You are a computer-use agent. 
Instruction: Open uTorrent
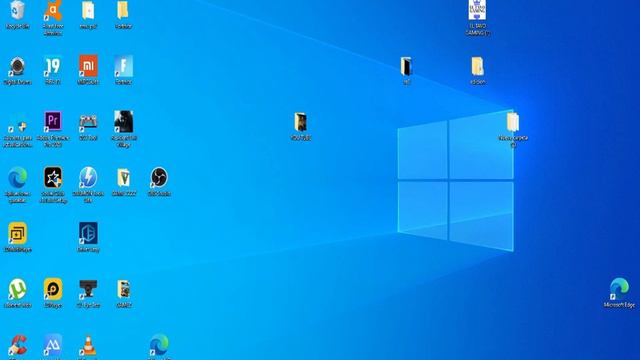click(x=18, y=289)
